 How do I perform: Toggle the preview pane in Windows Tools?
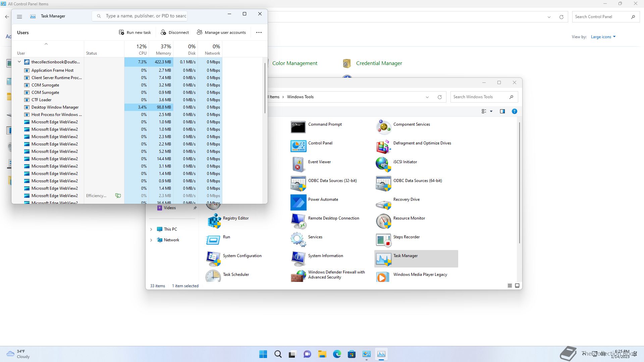coord(502,111)
